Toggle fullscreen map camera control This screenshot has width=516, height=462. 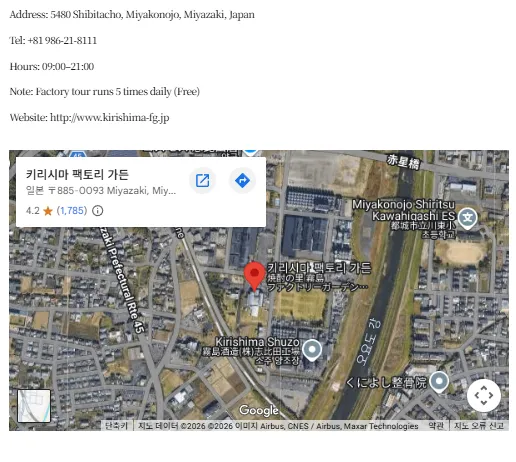[x=484, y=395]
